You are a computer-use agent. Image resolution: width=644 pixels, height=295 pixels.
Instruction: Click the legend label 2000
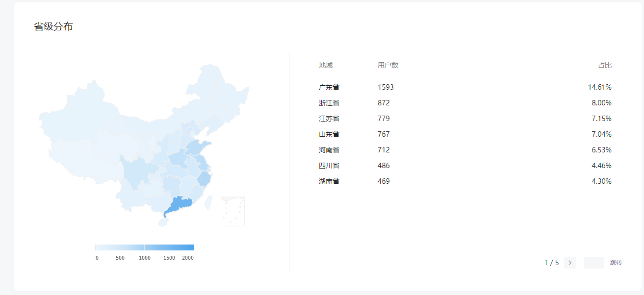188,258
